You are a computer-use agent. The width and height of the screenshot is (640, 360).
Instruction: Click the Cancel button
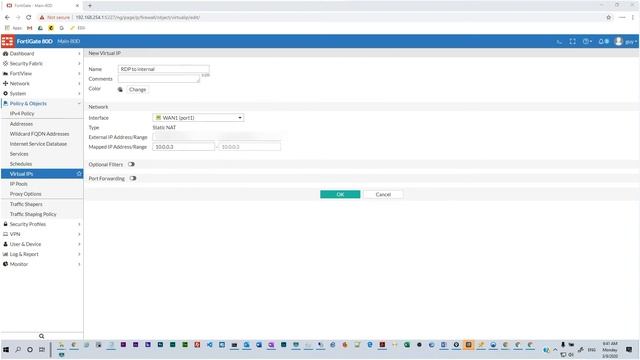pos(383,194)
